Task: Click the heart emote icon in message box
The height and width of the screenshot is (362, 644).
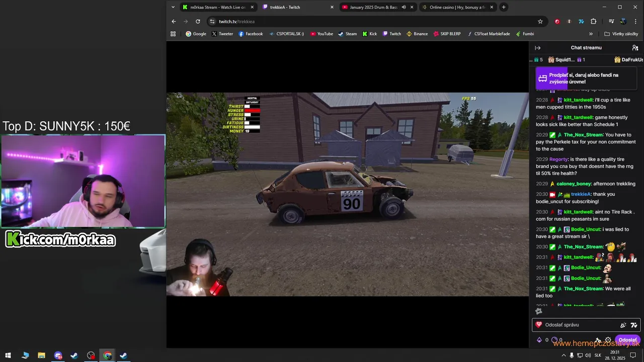Action: click(x=539, y=325)
